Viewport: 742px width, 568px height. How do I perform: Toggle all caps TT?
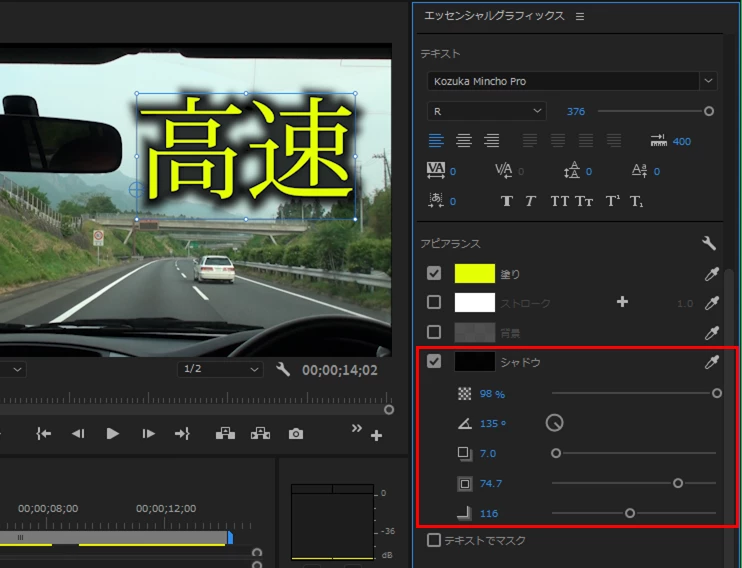click(x=560, y=201)
